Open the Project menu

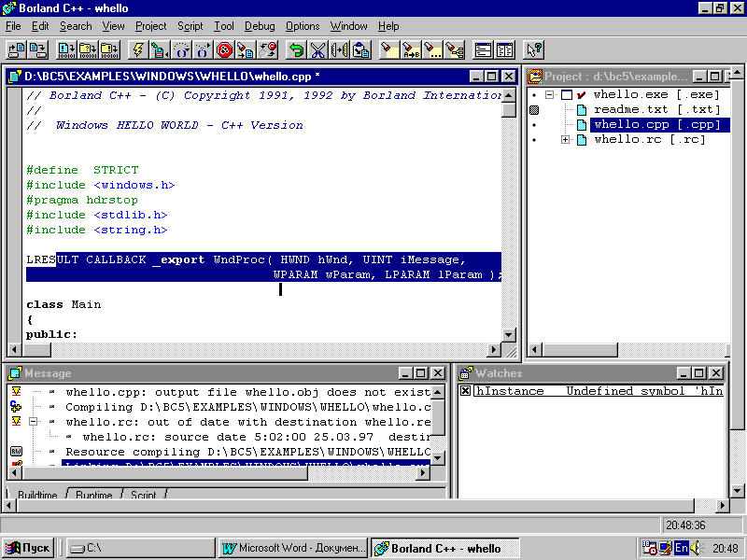pyautogui.click(x=150, y=26)
